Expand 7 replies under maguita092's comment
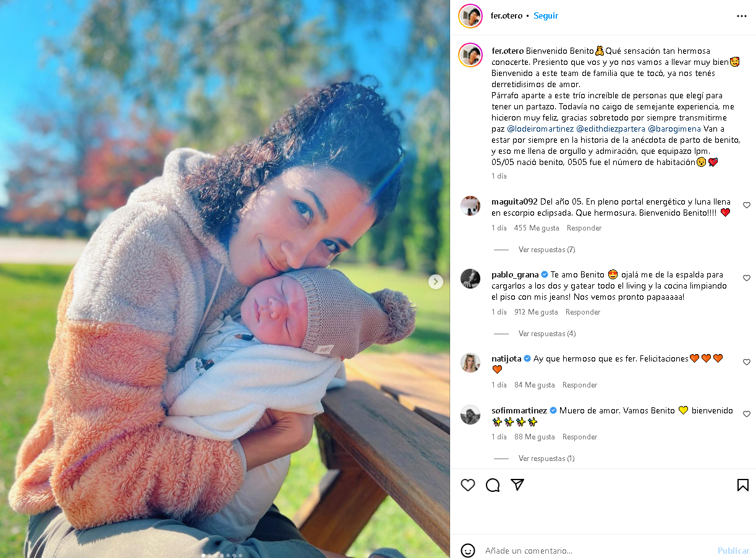Screen dimensions: 756x558 (x=546, y=250)
